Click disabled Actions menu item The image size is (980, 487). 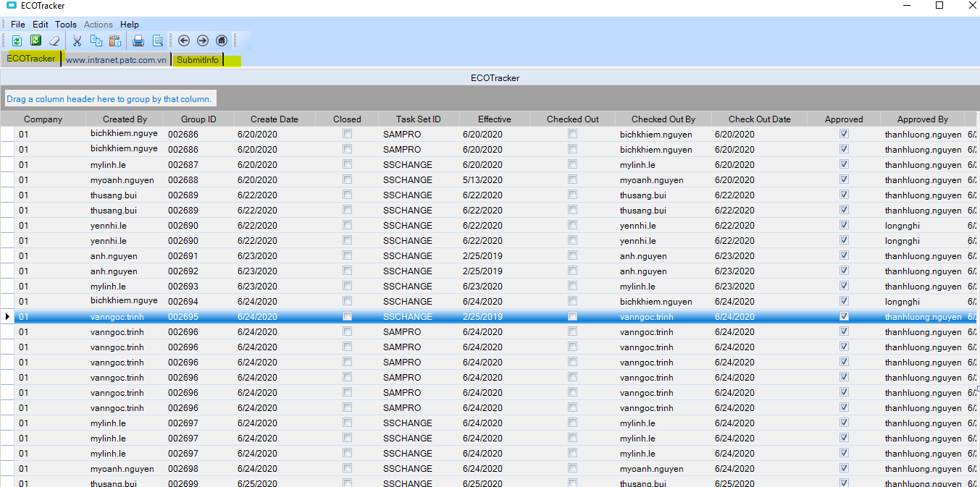[98, 25]
